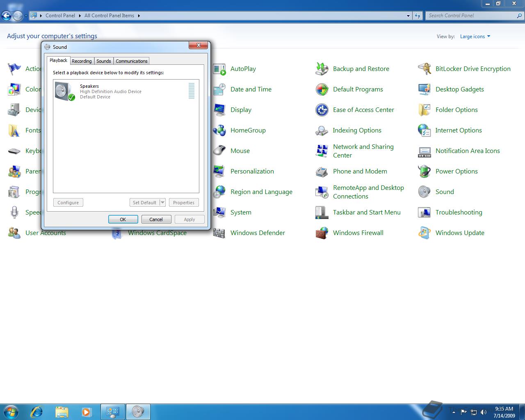Refresh the Control Panel address bar
525x420 pixels.
pyautogui.click(x=418, y=16)
